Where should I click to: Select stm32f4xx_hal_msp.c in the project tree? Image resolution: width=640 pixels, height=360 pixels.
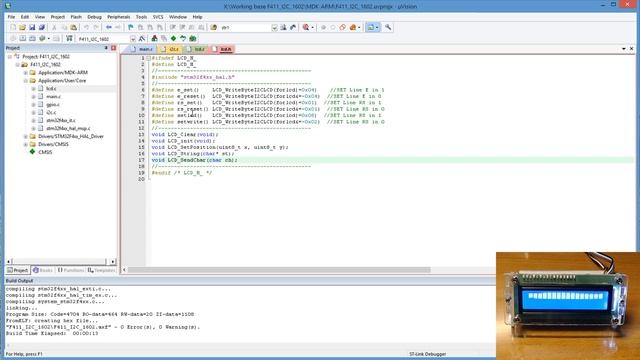[x=68, y=129]
